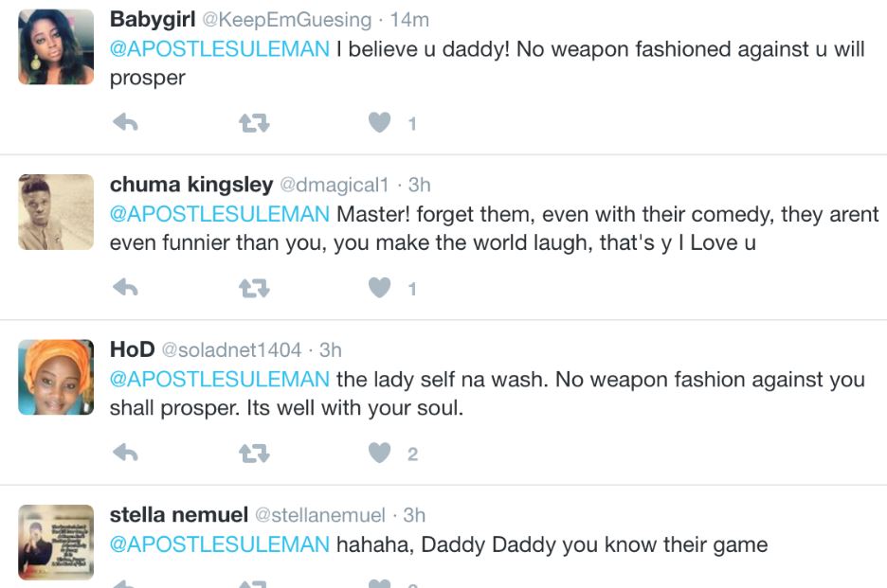Visit the @dmagical1 handle
Viewport: 887px width, 588px height.
[335, 185]
